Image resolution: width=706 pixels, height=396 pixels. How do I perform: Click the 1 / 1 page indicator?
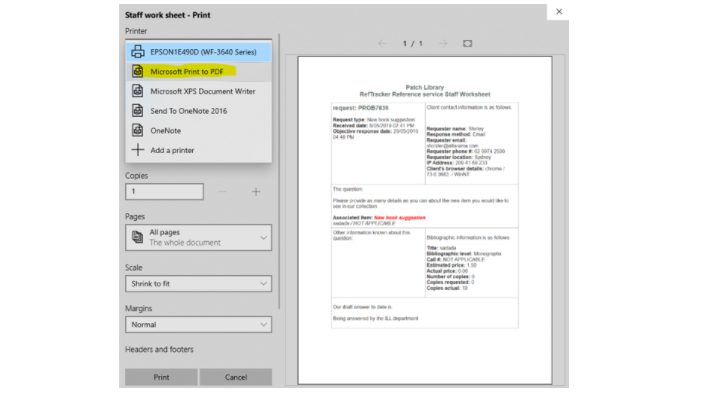(413, 44)
